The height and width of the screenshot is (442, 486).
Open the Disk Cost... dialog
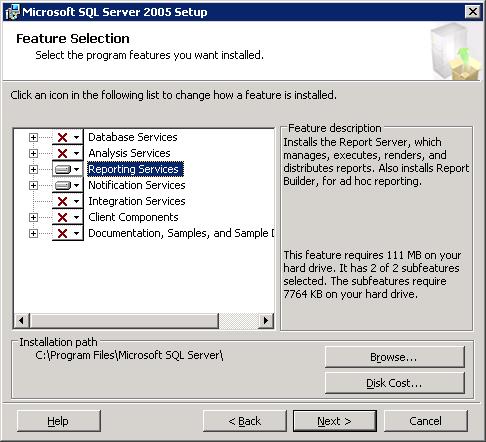pyautogui.click(x=395, y=383)
